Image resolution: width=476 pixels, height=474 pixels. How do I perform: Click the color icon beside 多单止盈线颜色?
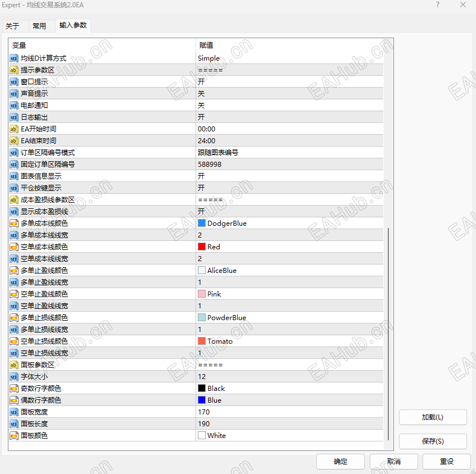[x=13, y=271]
